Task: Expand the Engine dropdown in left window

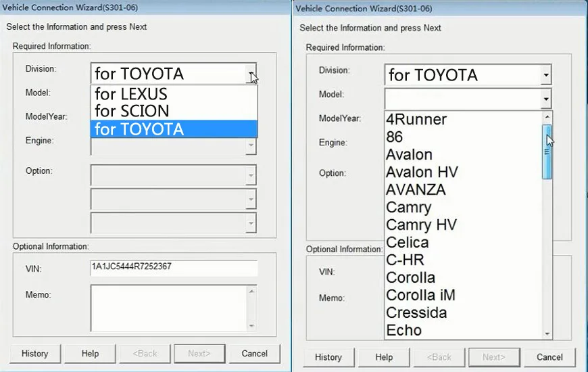Action: (251, 145)
